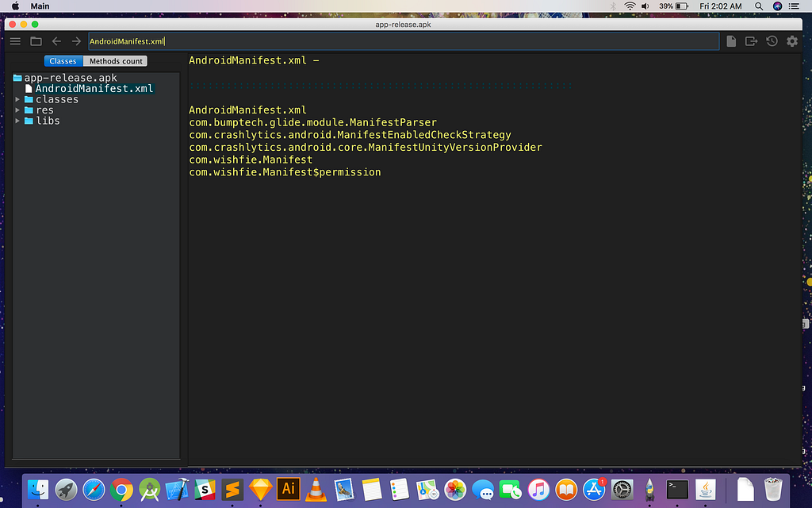Click ManifestUnityVersionProvider result line

[x=366, y=147]
